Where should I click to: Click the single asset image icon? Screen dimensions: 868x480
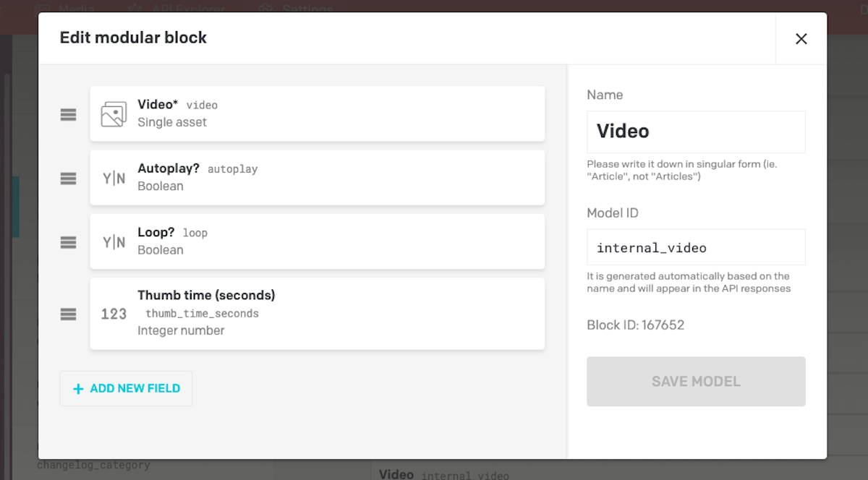click(114, 114)
